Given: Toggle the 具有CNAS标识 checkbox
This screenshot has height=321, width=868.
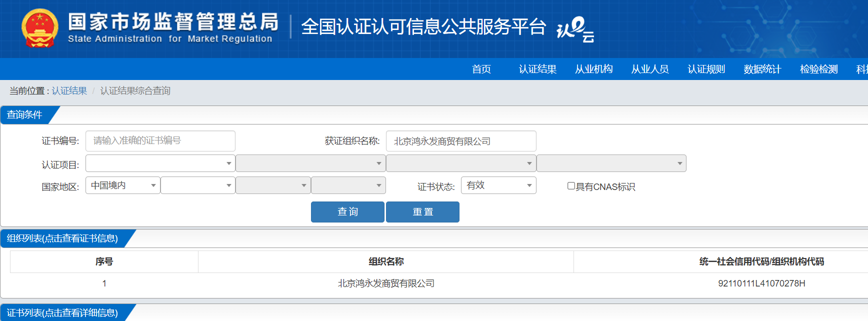Looking at the screenshot, I should point(571,186).
